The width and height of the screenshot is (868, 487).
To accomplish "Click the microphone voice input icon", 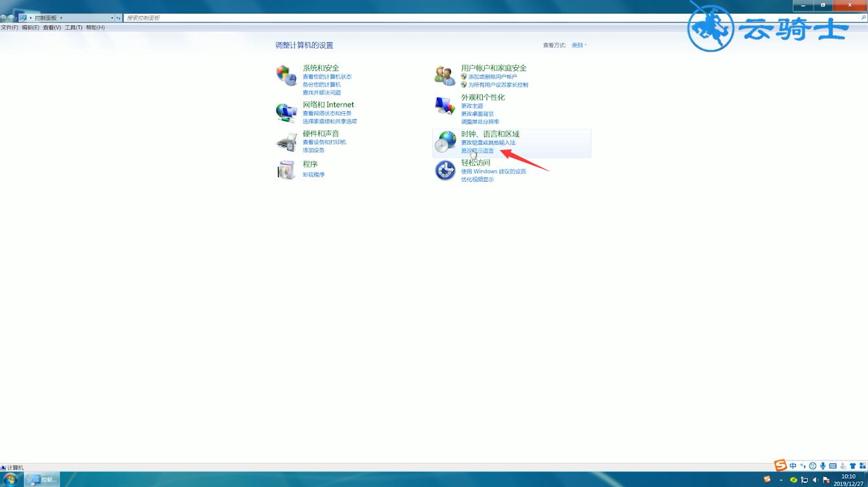I will tap(823, 466).
